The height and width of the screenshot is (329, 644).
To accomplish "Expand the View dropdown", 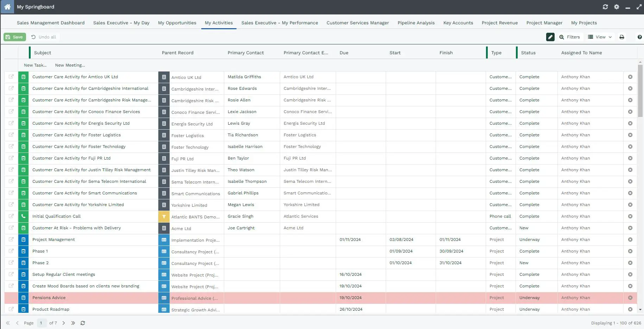I will (600, 37).
